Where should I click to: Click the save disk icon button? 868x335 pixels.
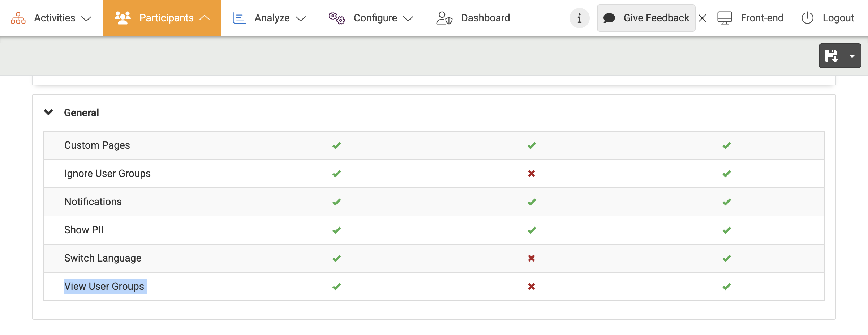pyautogui.click(x=831, y=56)
